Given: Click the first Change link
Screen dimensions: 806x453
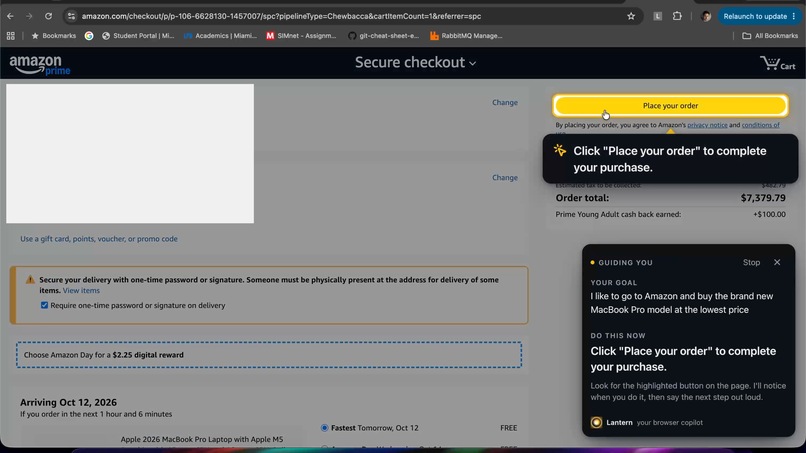Looking at the screenshot, I should coord(505,102).
